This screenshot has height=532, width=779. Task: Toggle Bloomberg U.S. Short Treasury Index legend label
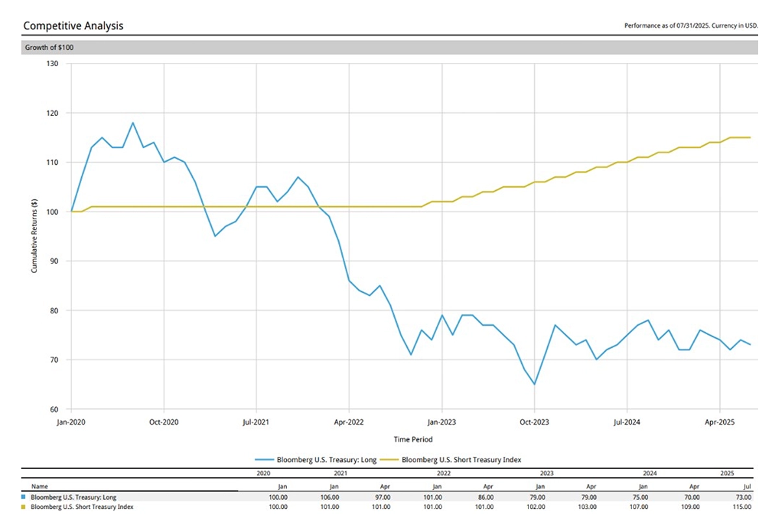tap(461, 459)
